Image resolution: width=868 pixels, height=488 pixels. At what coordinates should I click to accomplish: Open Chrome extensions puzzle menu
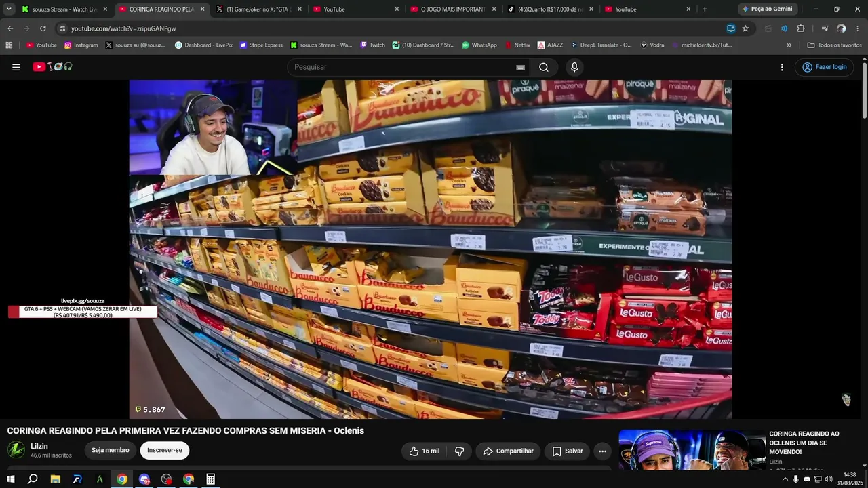point(801,28)
